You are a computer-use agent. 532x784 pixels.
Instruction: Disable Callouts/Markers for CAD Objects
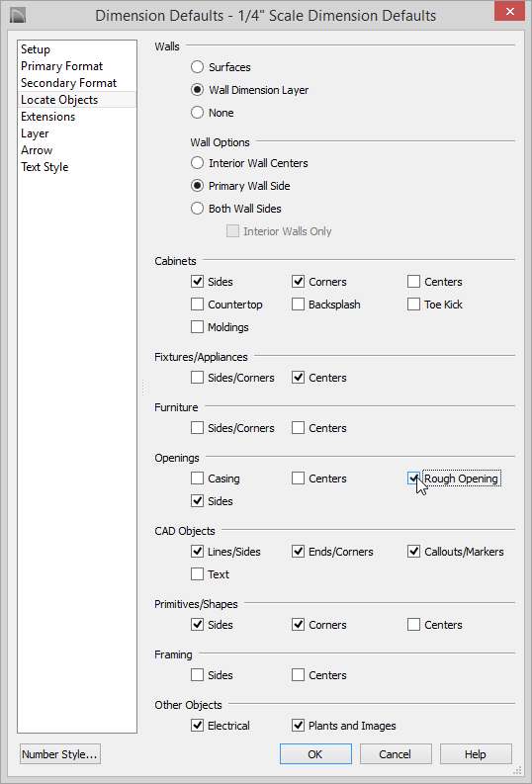pos(413,552)
